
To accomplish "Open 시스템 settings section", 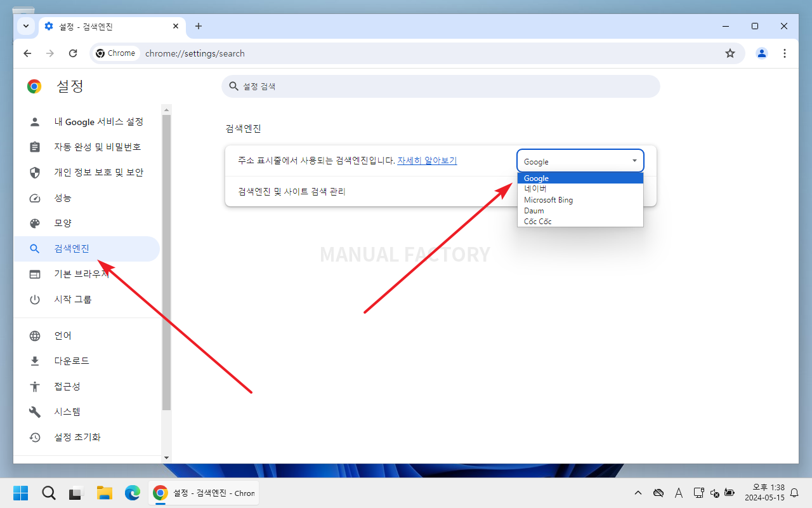I will (x=87, y=412).
